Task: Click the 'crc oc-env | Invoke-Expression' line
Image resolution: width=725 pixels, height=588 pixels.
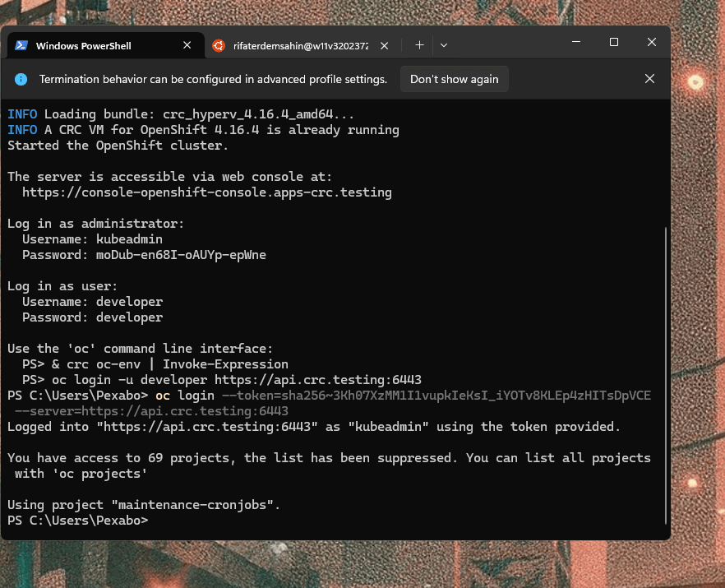Action: 155,364
